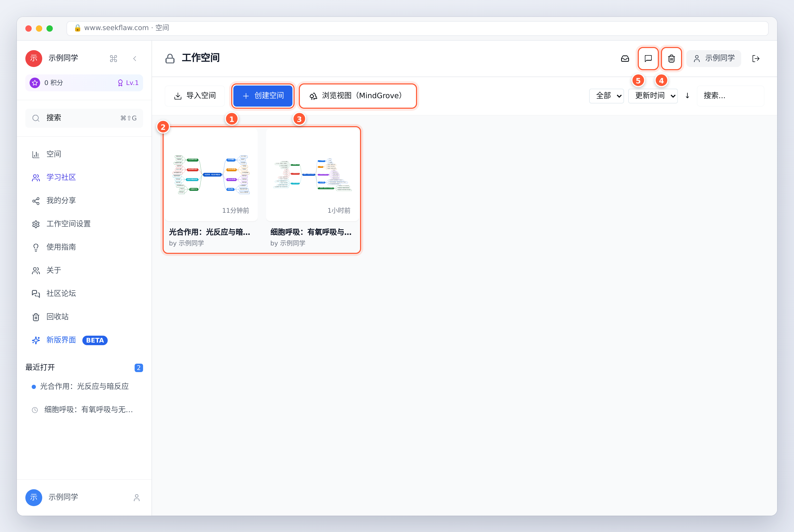Click the logout arrow icon
This screenshot has width=794, height=532.
756,59
